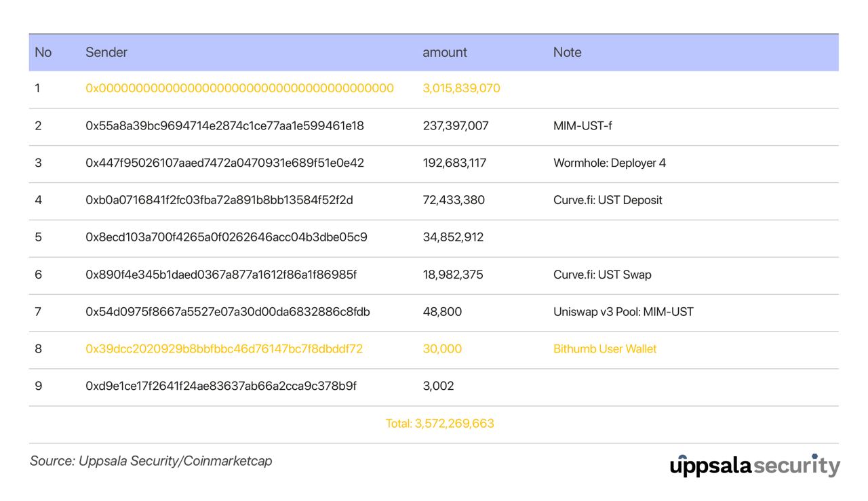The image size is (868, 501).
Task: Click the amount 3,015,839,070
Action: 461,88
